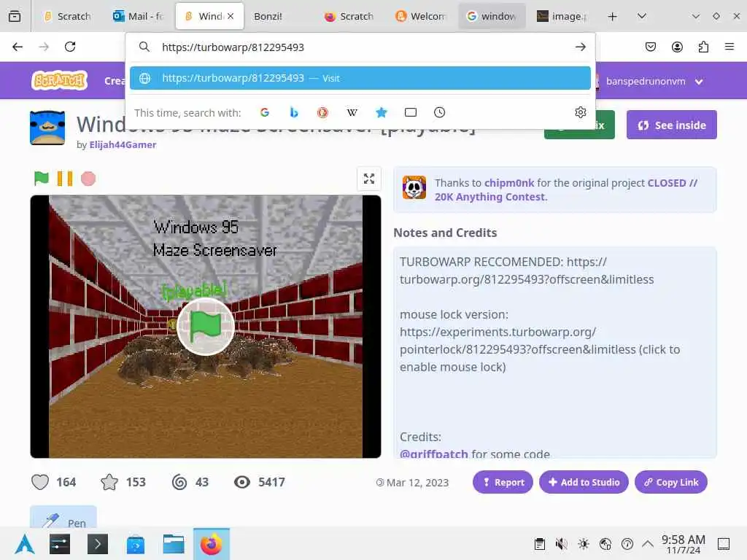This screenshot has height=560, width=747.
Task: Expand the hidden system tray icons arrow
Action: point(648,544)
